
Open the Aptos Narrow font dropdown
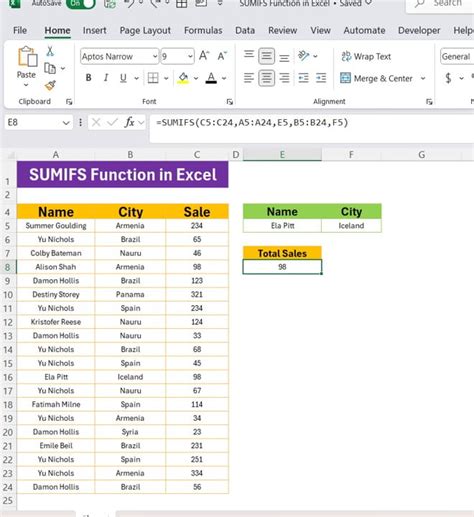pyautogui.click(x=155, y=56)
